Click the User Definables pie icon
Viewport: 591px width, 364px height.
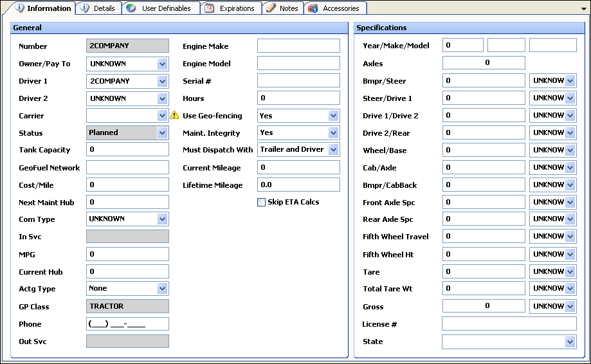click(x=131, y=8)
